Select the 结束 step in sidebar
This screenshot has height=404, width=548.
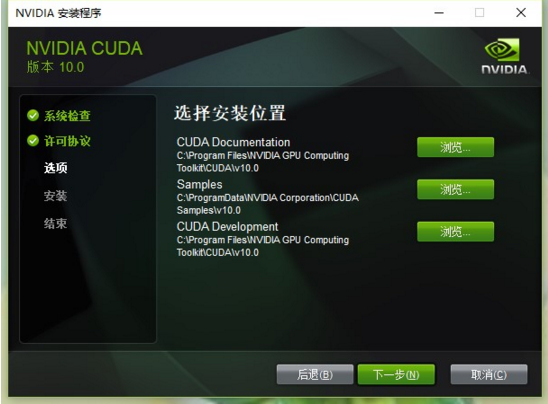tap(56, 223)
